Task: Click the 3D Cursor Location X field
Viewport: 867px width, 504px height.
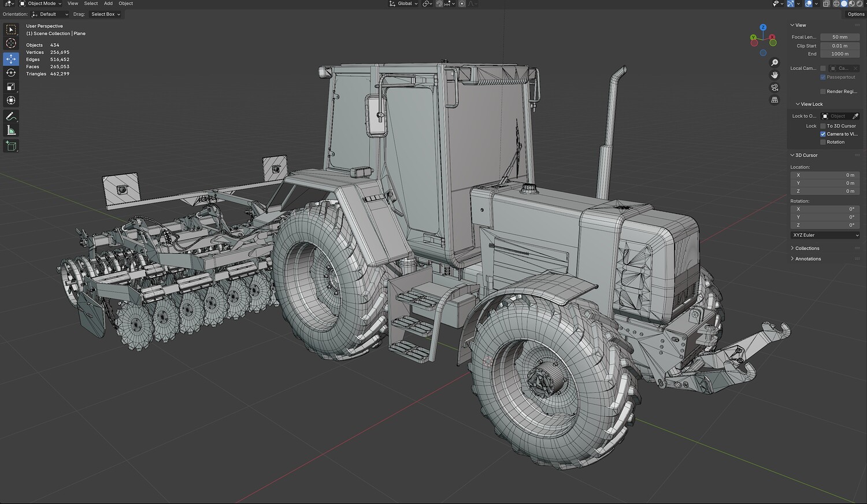Action: point(825,175)
